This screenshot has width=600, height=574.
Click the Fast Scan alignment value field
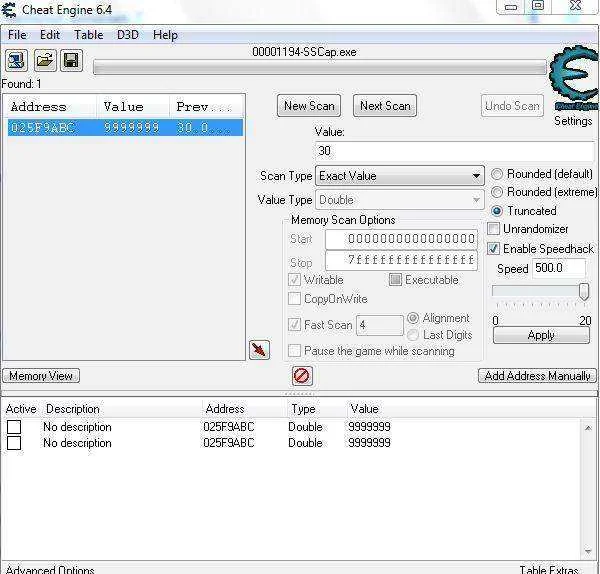[380, 325]
